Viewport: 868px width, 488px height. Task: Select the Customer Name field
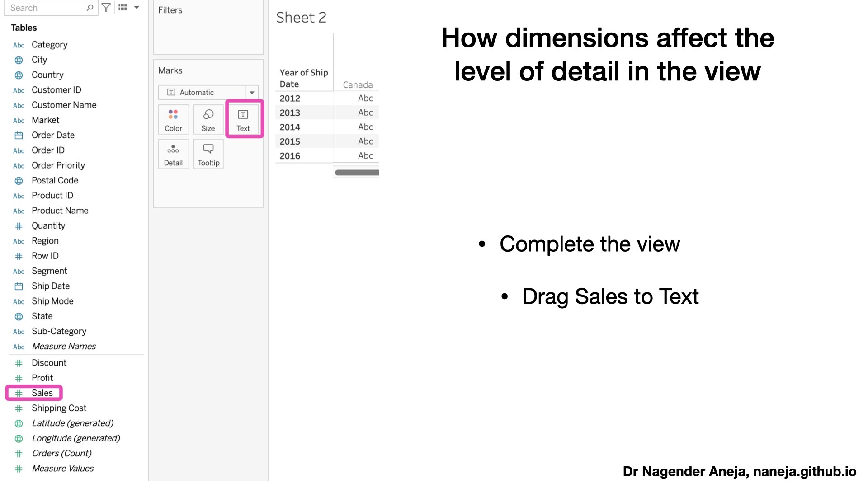point(64,105)
